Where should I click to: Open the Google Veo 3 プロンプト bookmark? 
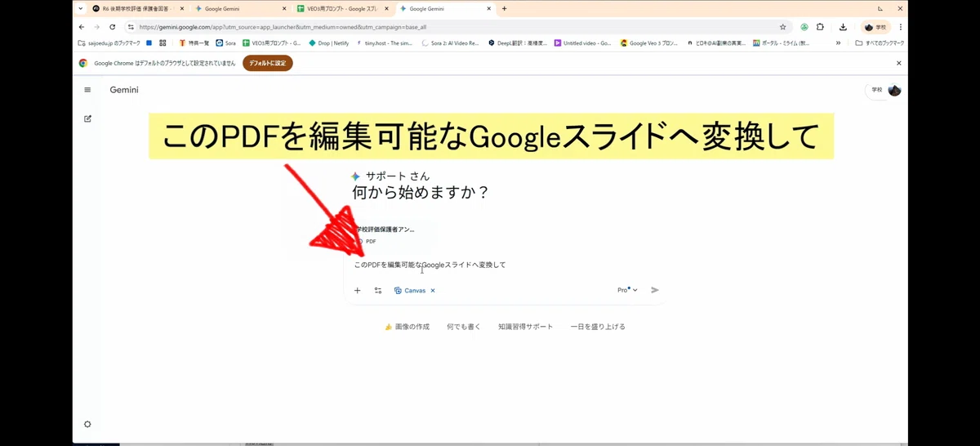click(x=649, y=42)
